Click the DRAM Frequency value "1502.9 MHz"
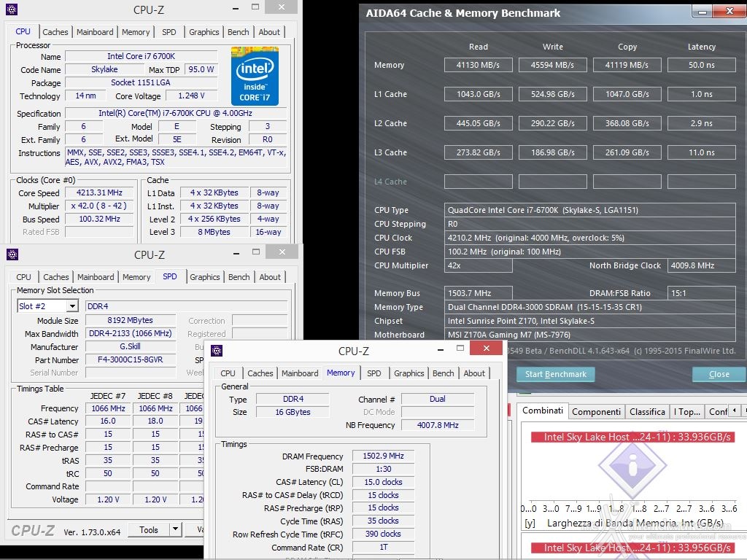Viewport: 747px width, 560px height. (x=384, y=456)
